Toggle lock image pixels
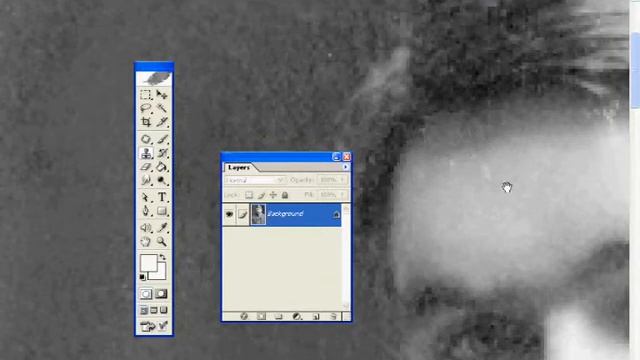This screenshot has width=640, height=360. (261, 195)
